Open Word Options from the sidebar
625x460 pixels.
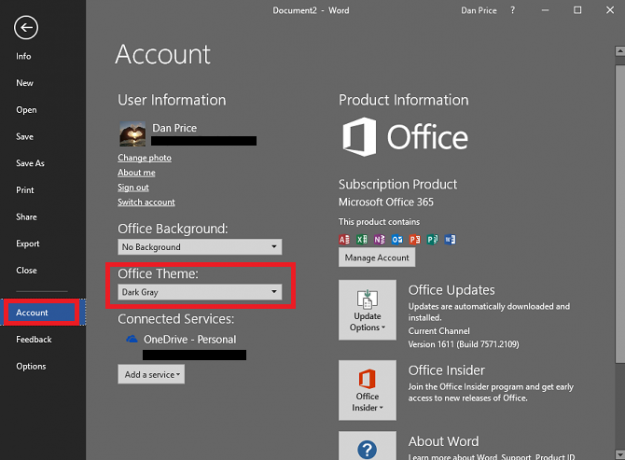(31, 366)
